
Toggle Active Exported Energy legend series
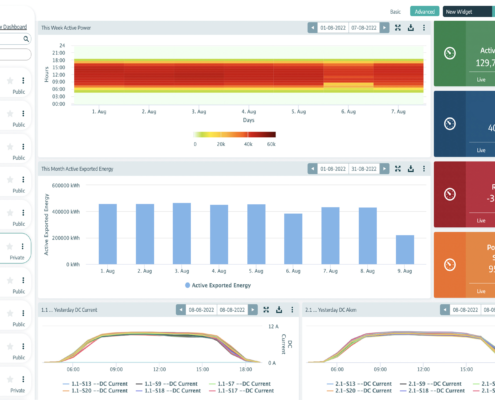tap(218, 285)
